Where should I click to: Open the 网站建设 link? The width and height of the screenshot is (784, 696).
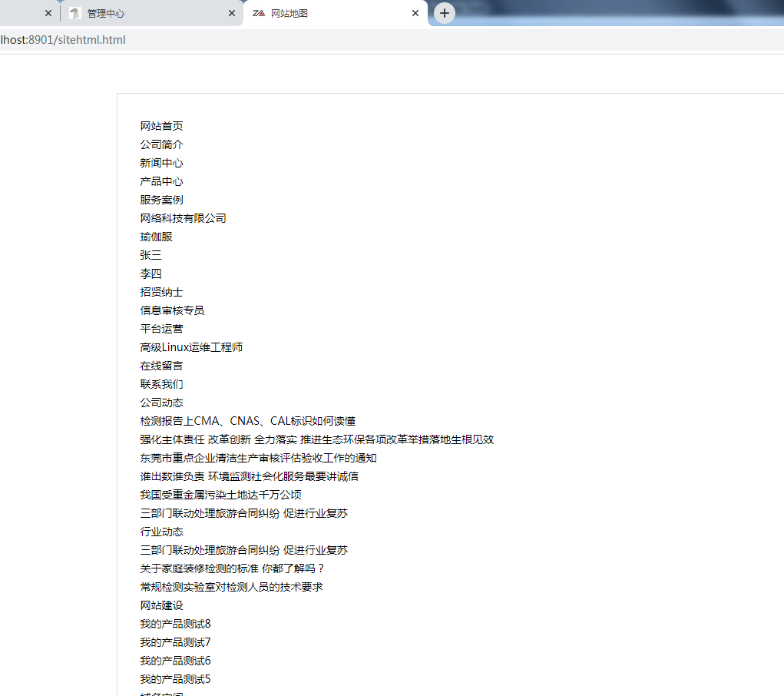point(161,605)
